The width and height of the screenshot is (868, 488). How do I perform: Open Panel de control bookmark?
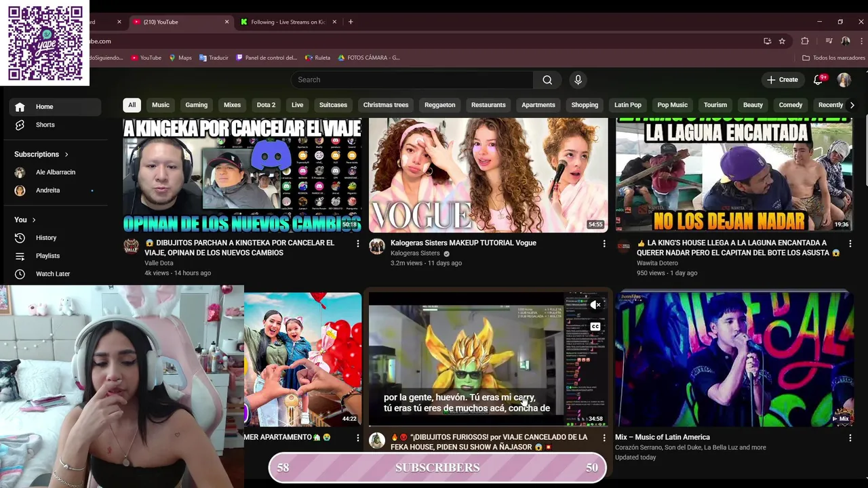pyautogui.click(x=267, y=58)
